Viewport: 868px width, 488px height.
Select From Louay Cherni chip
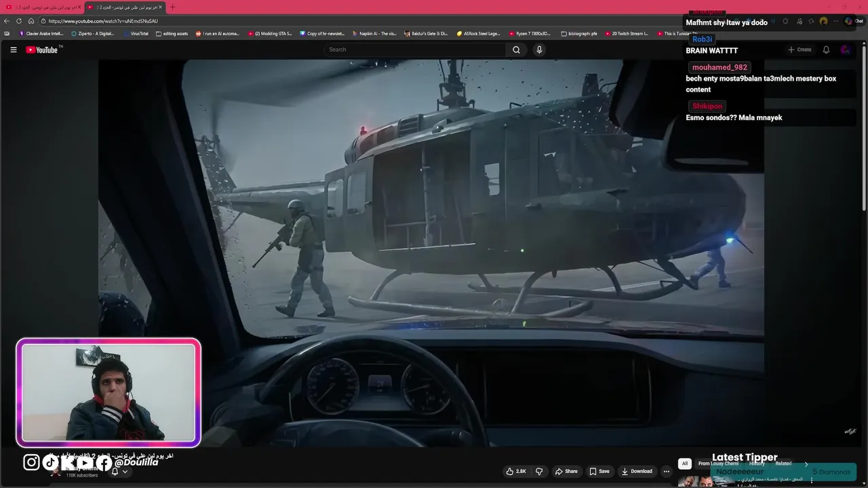point(718,464)
